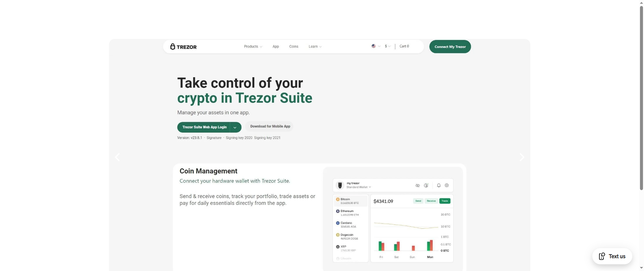Image resolution: width=644 pixels, height=271 pixels.
Task: Click Trezor Suite Web App Login
Action: [204, 127]
